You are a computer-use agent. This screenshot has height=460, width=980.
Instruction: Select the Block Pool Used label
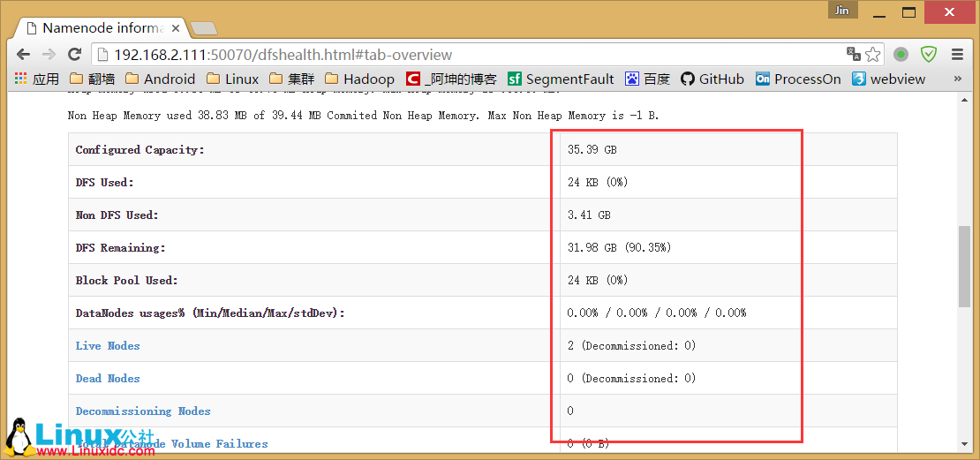pos(127,280)
